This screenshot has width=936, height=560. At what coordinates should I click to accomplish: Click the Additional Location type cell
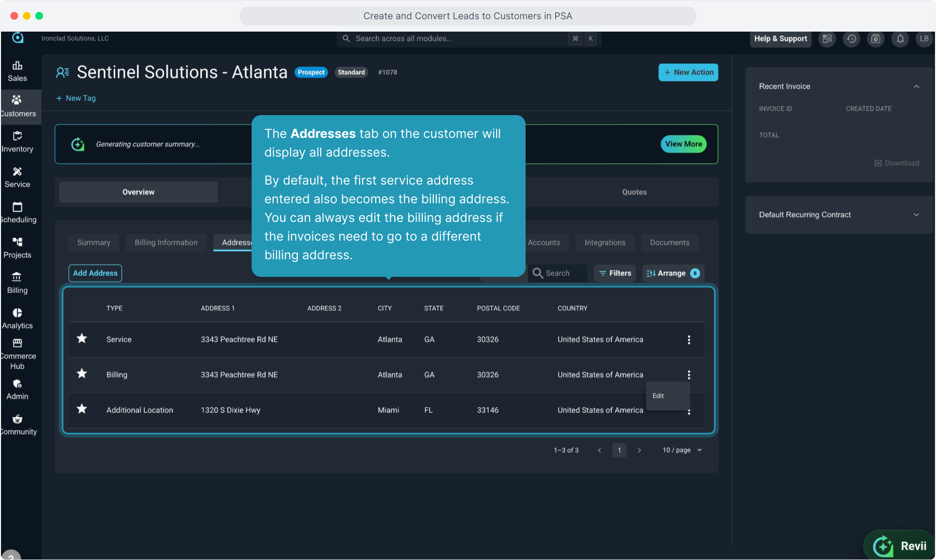tap(140, 410)
